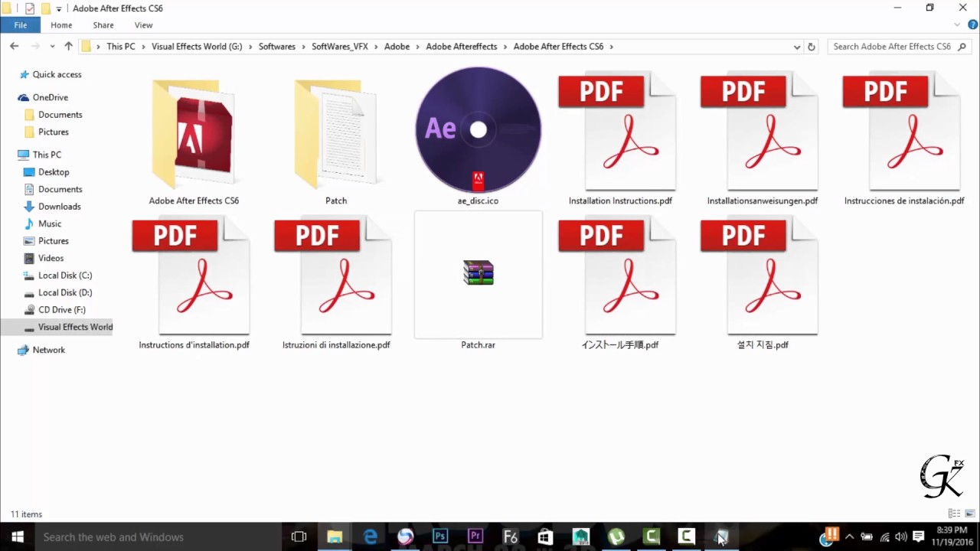
Task: Launch Premiere Pro from taskbar
Action: coord(475,537)
